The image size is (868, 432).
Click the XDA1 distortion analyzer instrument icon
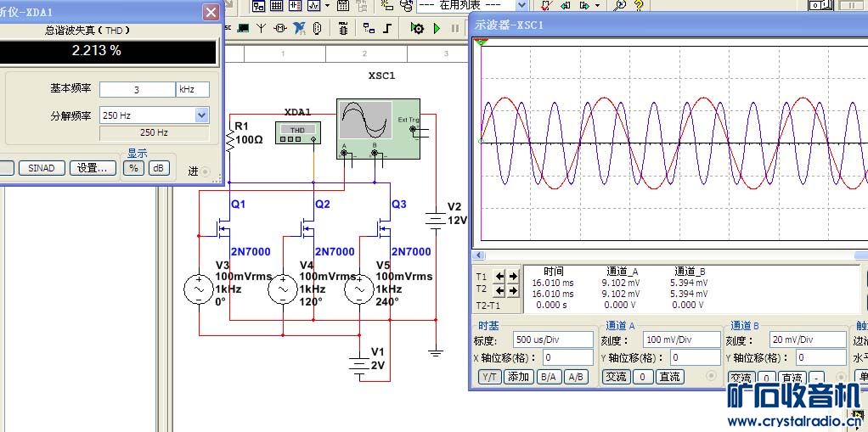[297, 133]
